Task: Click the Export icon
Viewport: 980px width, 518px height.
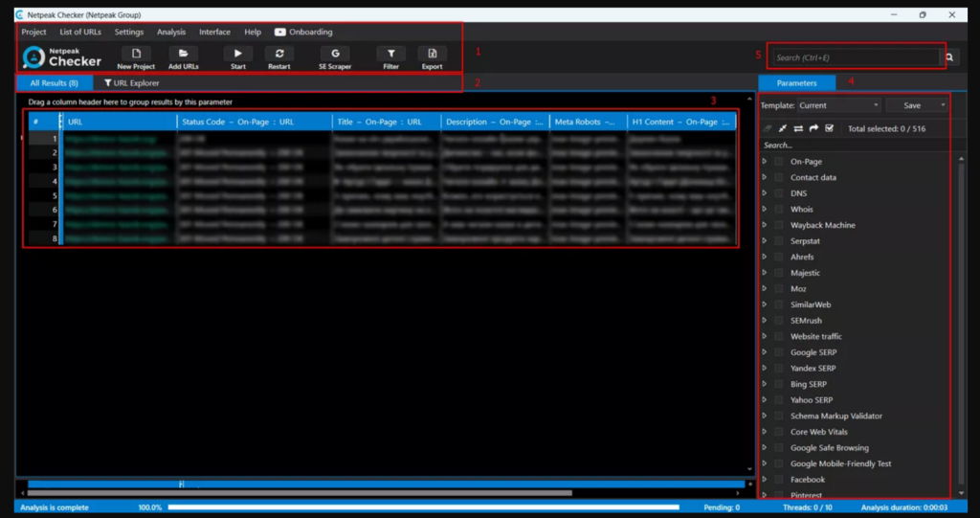Action: [x=432, y=55]
